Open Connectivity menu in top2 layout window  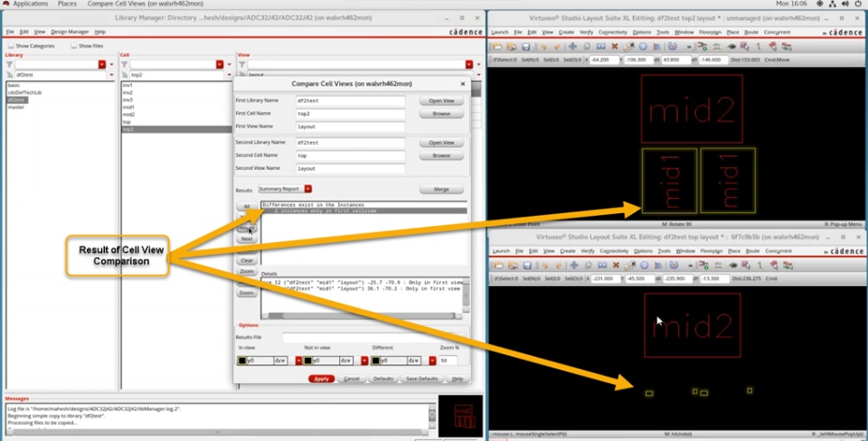tap(612, 33)
